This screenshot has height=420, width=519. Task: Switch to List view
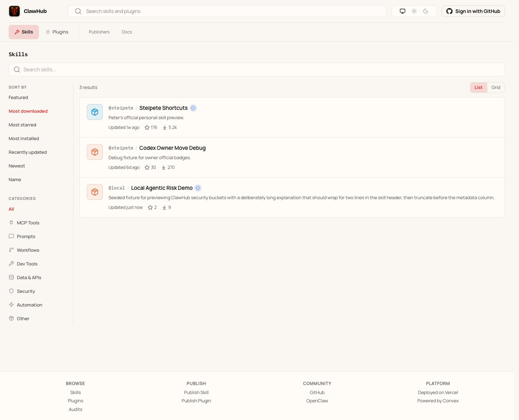point(478,88)
